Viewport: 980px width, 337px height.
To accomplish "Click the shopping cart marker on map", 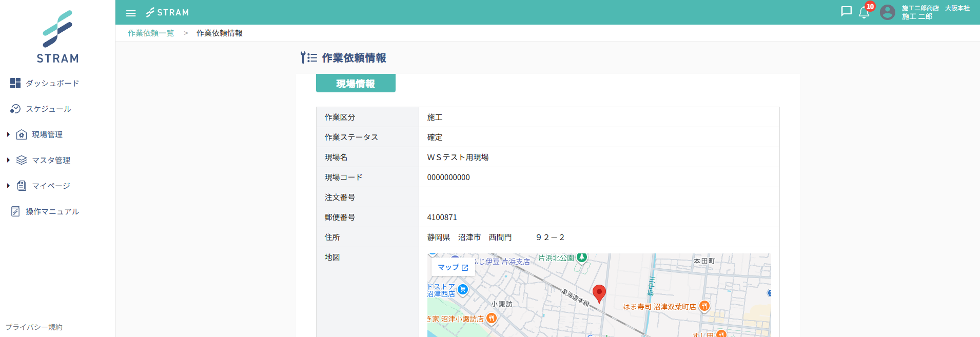I will (463, 290).
